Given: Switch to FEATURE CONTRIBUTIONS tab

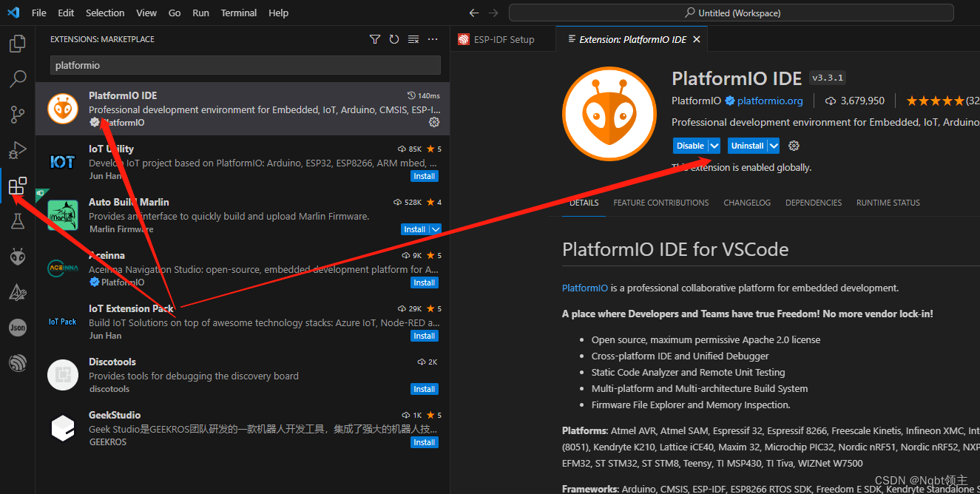Looking at the screenshot, I should (x=660, y=203).
